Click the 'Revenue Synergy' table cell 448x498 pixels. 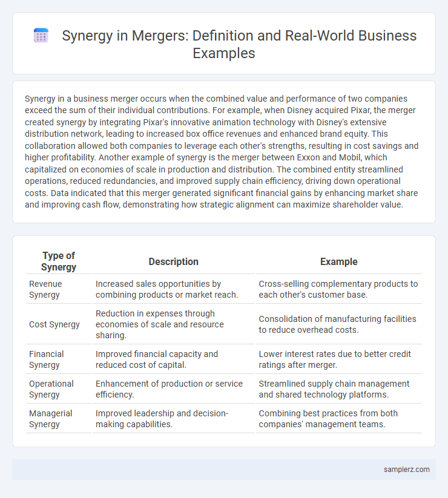tap(59, 289)
